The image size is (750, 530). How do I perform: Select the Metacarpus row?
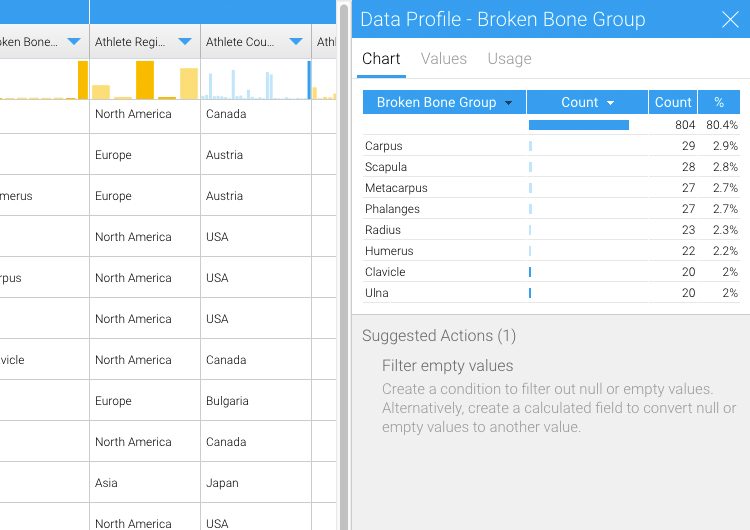[x=551, y=188]
